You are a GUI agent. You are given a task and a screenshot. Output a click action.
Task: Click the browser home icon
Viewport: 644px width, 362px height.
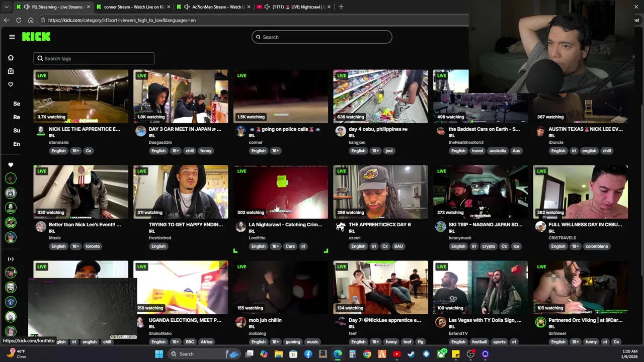31,20
